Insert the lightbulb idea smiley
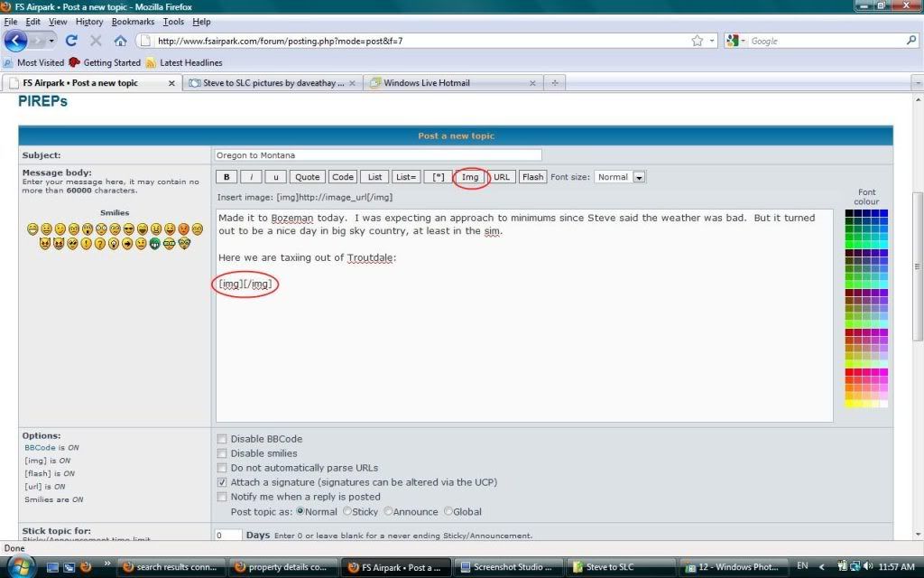Image resolution: width=924 pixels, height=578 pixels. 114,243
